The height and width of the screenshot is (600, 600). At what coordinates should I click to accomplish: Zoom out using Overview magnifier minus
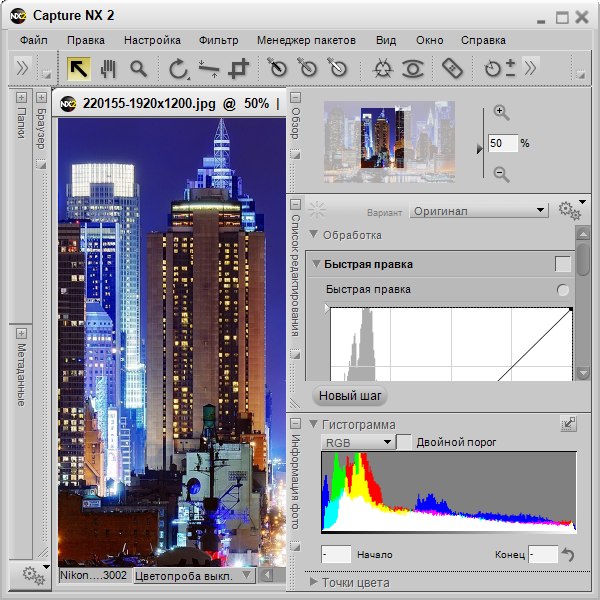click(x=501, y=174)
